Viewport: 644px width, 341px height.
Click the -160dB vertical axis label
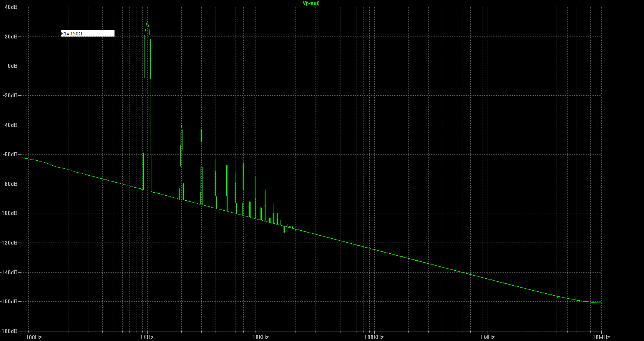click(10, 301)
